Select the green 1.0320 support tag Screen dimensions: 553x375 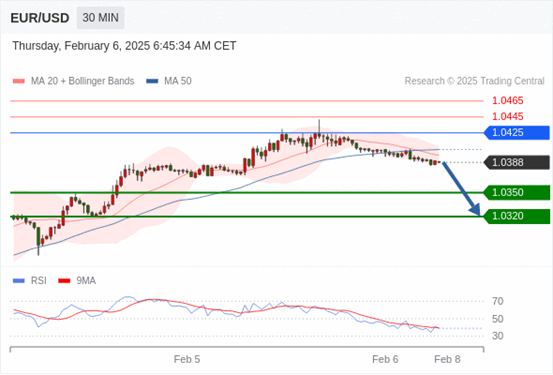517,216
